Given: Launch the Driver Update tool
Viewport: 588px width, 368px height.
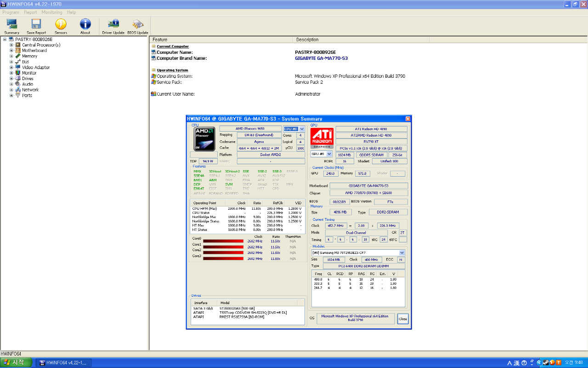Looking at the screenshot, I should pyautogui.click(x=113, y=26).
